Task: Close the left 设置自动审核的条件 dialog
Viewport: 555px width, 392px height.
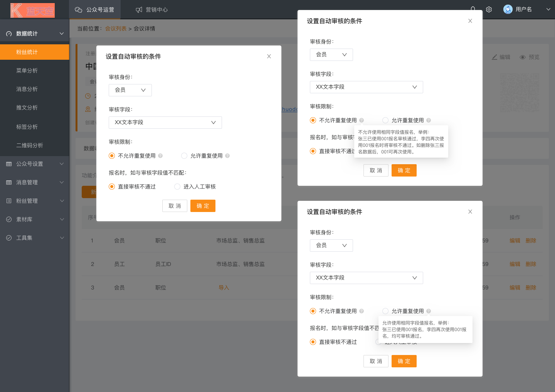Action: tap(269, 56)
